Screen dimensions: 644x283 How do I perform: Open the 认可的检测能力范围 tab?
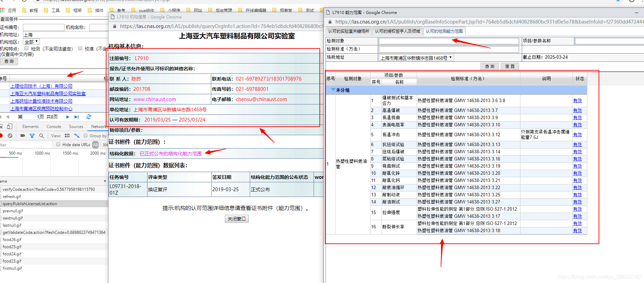click(x=444, y=31)
